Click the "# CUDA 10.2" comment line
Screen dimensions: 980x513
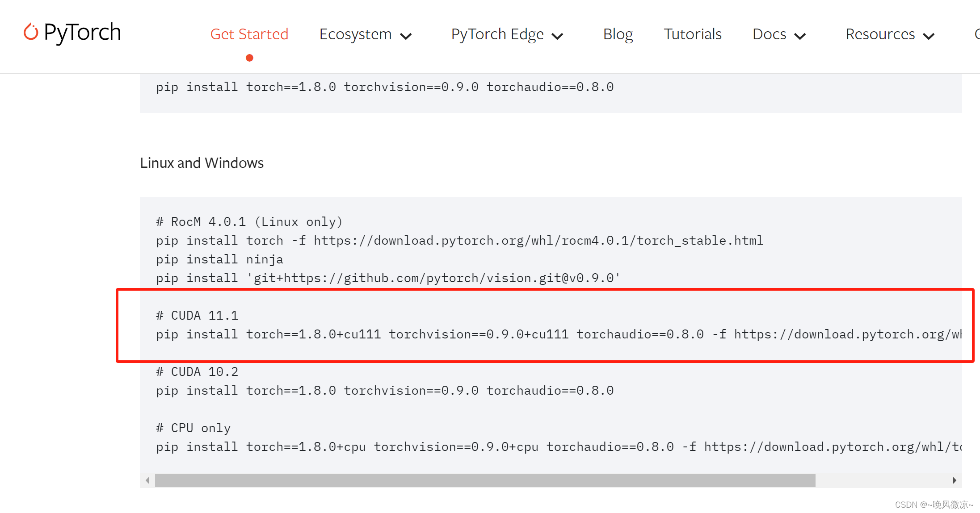197,372
